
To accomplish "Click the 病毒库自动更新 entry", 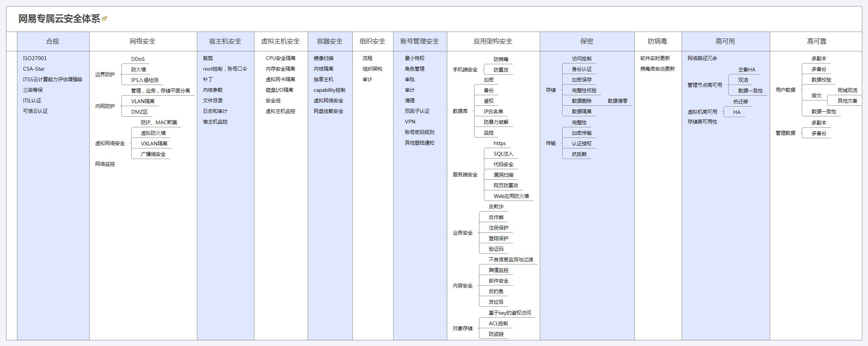I will coord(657,69).
